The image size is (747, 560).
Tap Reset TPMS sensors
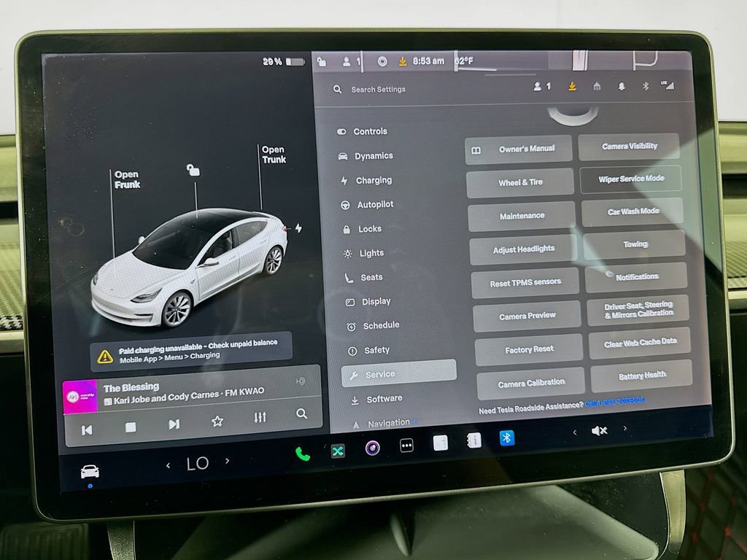point(525,283)
